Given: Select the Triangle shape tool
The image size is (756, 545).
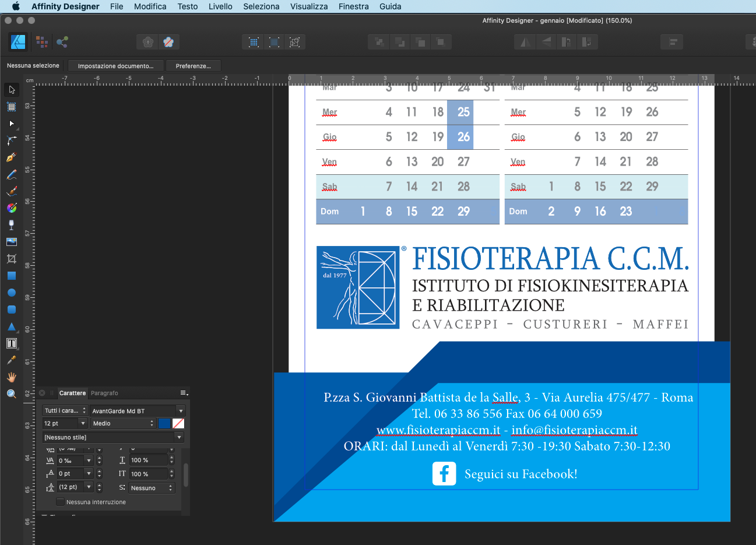Looking at the screenshot, I should coord(12,326).
